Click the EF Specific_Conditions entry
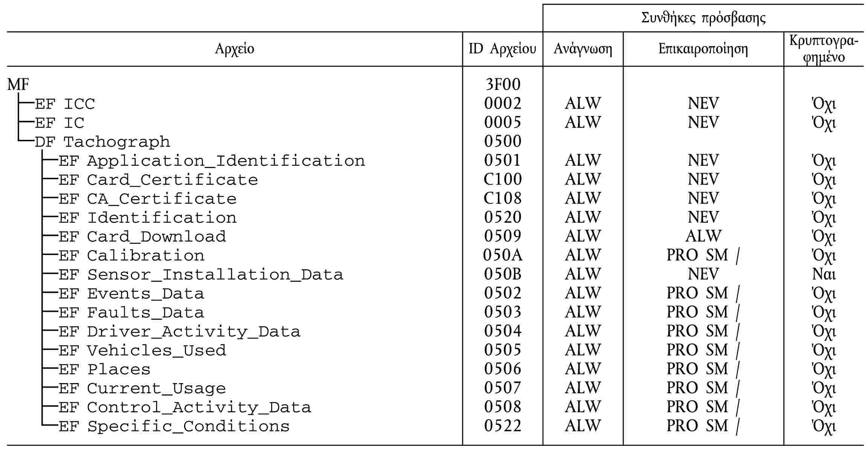Viewport: 868px width, 449px height. [174, 426]
